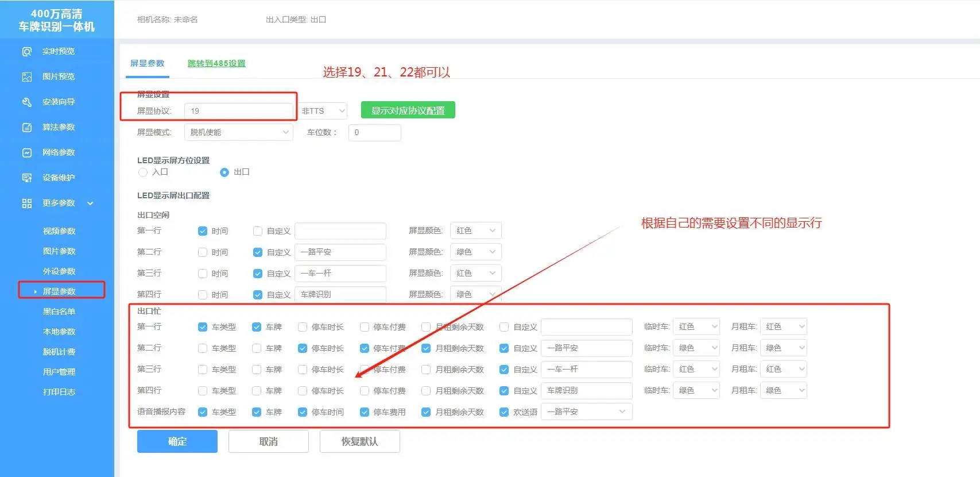The height and width of the screenshot is (477, 980).
Task: Click the 更多参数 grid icon
Action: [x=27, y=203]
